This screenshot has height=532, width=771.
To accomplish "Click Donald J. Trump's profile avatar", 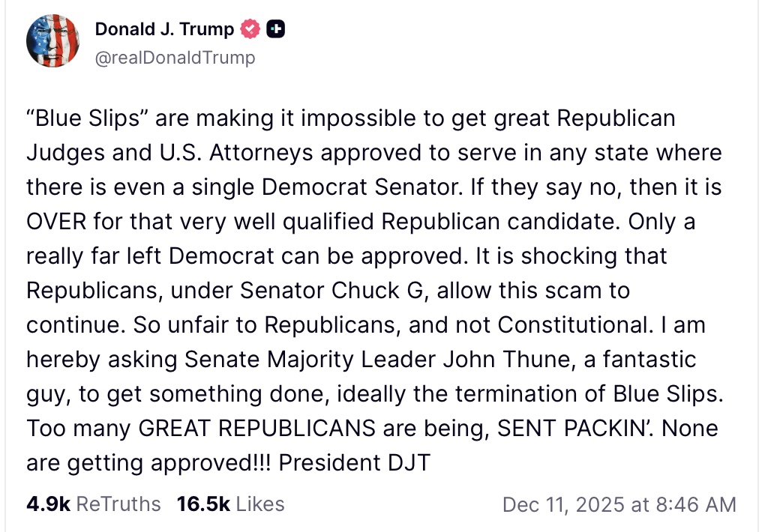I will pyautogui.click(x=52, y=41).
